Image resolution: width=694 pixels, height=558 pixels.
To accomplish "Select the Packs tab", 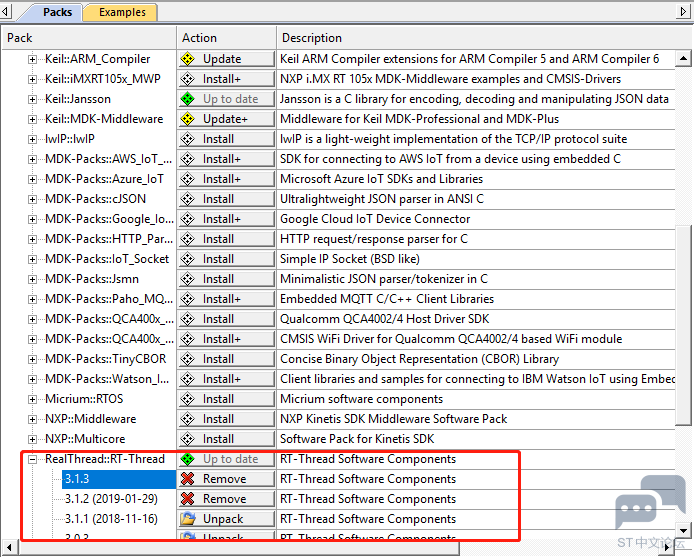I will (x=57, y=12).
